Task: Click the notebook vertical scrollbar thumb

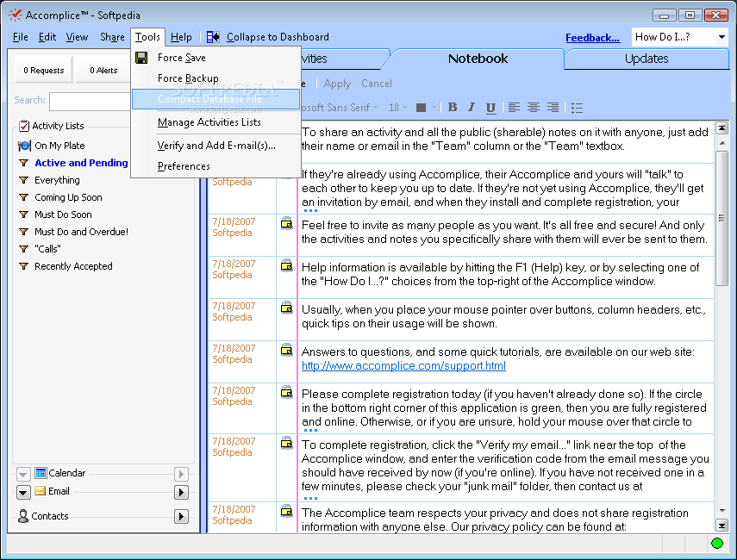Action: coord(721,218)
